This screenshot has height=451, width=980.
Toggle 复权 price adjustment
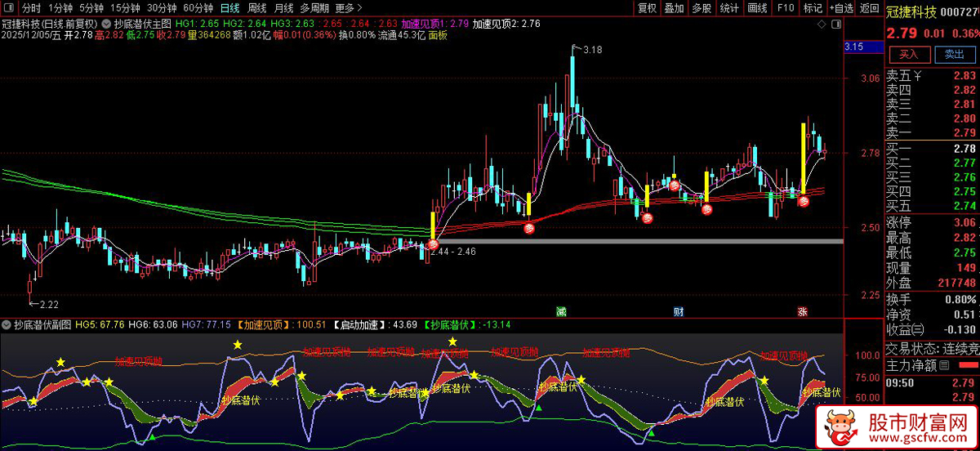(647, 8)
